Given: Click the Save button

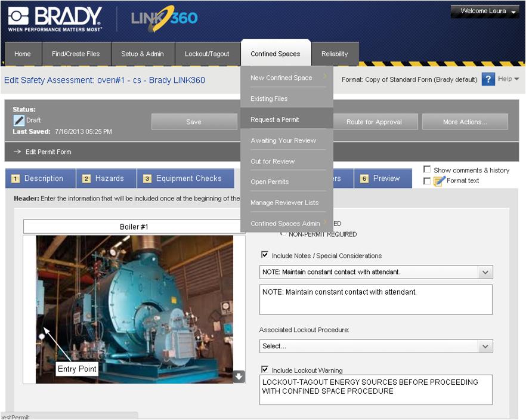Looking at the screenshot, I should [194, 122].
